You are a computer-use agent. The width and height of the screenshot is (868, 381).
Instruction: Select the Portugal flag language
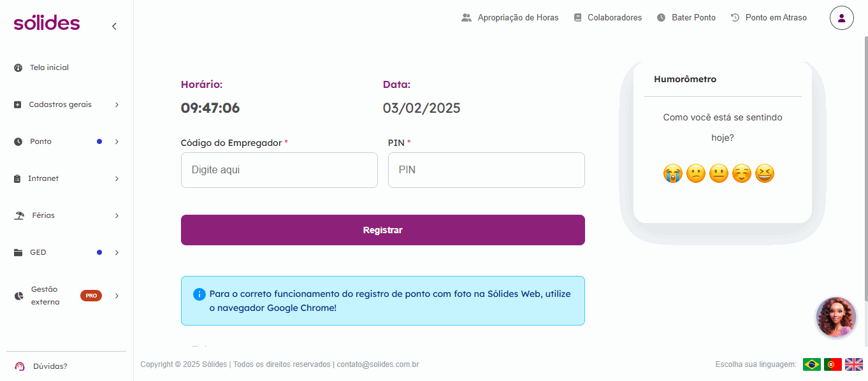click(832, 364)
